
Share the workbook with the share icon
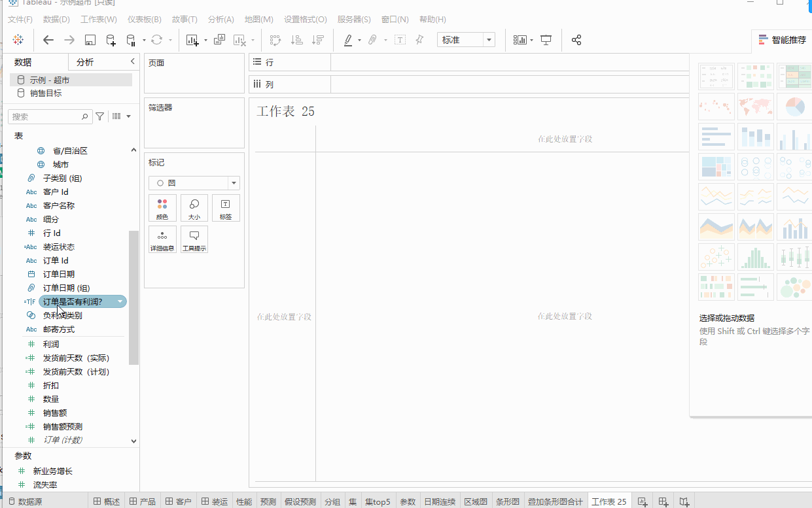[x=576, y=40]
